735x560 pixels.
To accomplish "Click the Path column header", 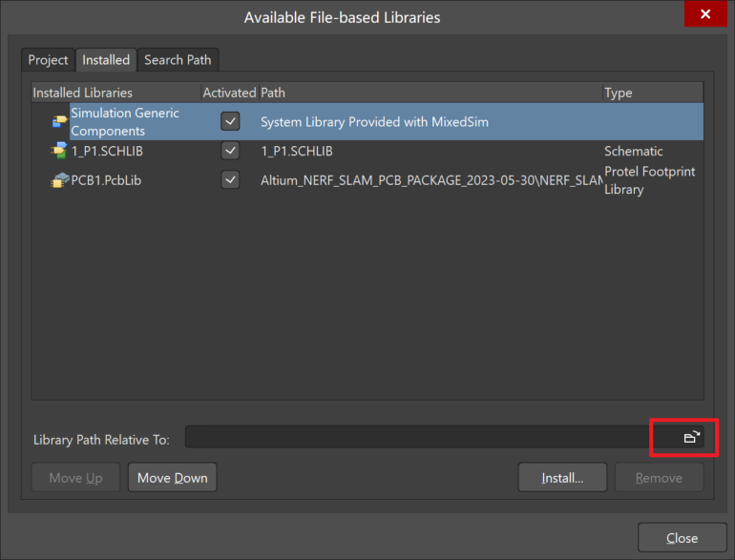I will tap(274, 93).
